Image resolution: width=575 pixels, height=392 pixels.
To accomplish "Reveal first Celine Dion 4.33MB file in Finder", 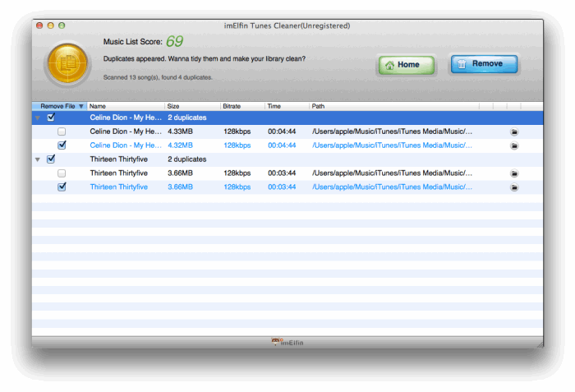I will coord(514,131).
